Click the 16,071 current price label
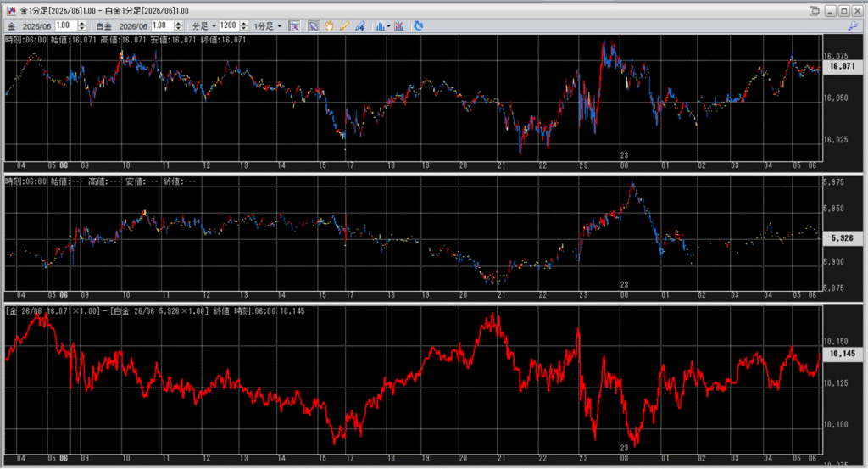This screenshot has height=469, width=868. point(841,65)
